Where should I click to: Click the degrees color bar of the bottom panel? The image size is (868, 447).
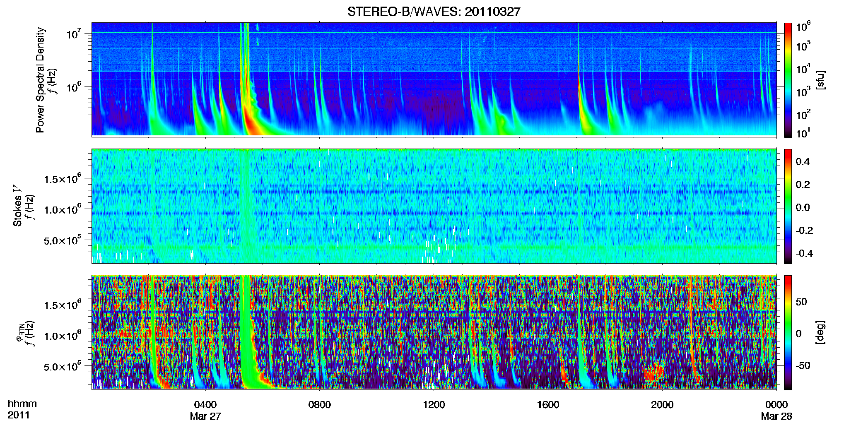788,332
